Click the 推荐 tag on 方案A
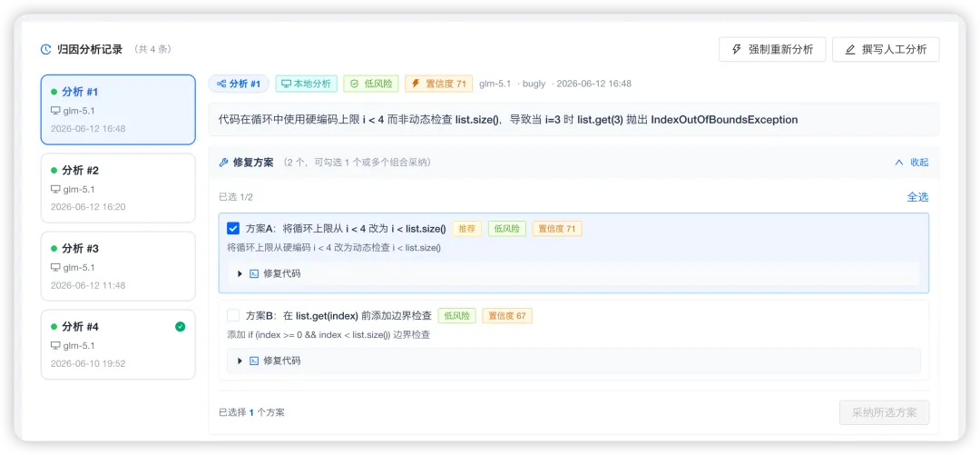Screen dimensions: 980x455 tap(467, 229)
